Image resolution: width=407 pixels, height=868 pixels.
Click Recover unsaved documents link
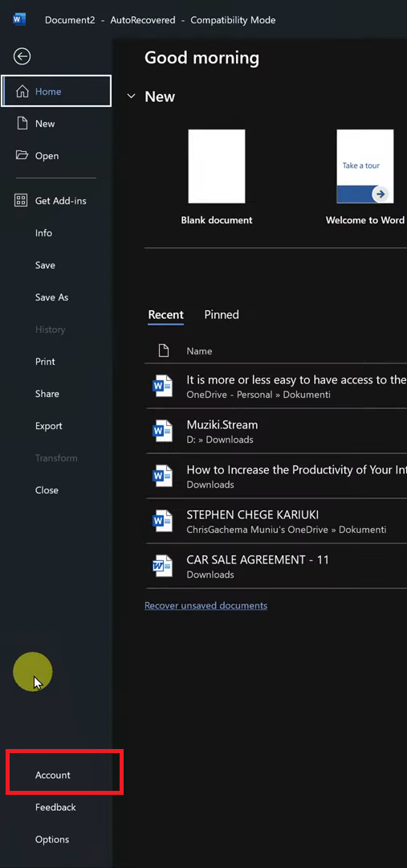206,606
